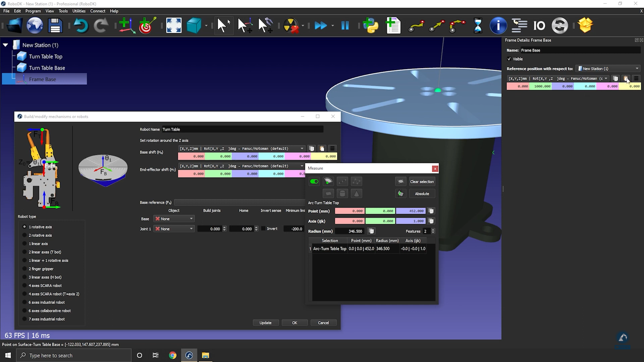
Task: Click the Clear selection button
Action: 422,182
